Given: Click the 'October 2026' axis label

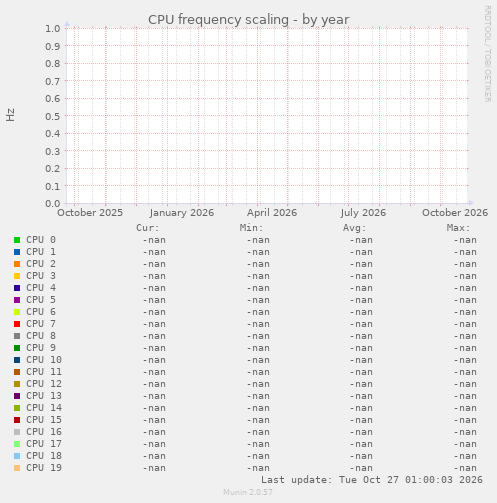Looking at the screenshot, I should click(455, 213).
